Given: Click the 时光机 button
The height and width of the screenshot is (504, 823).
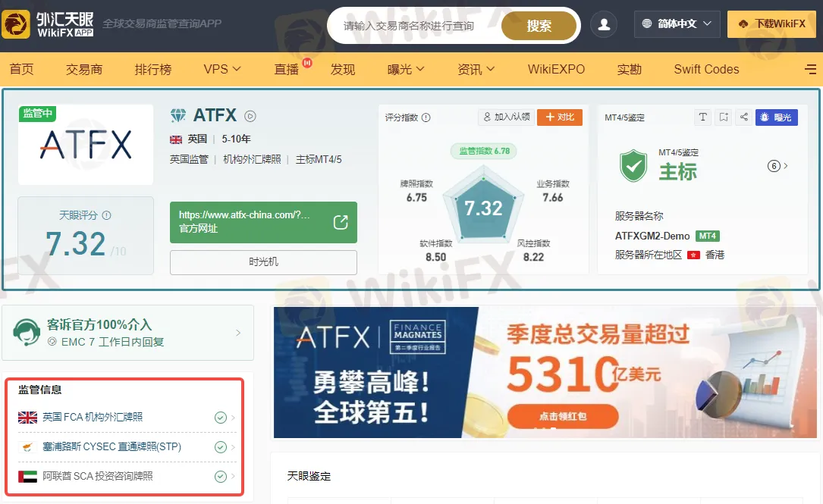Looking at the screenshot, I should 263,262.
